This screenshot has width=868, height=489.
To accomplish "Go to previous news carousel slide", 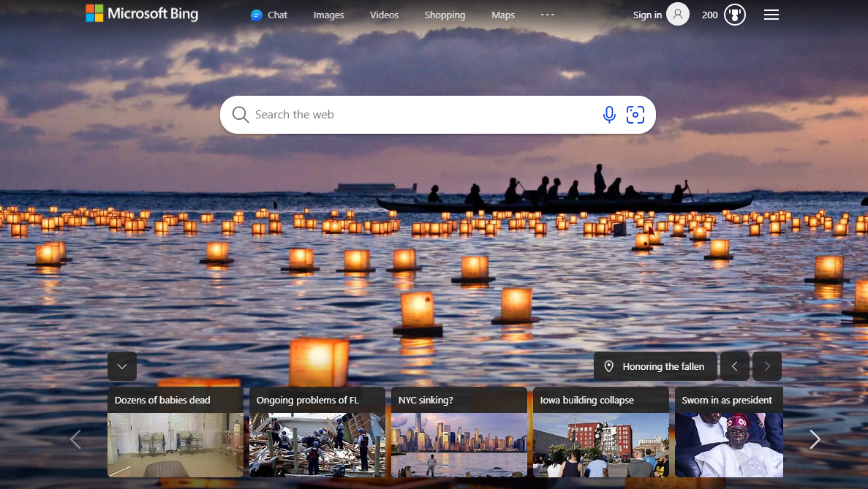I will tap(76, 439).
